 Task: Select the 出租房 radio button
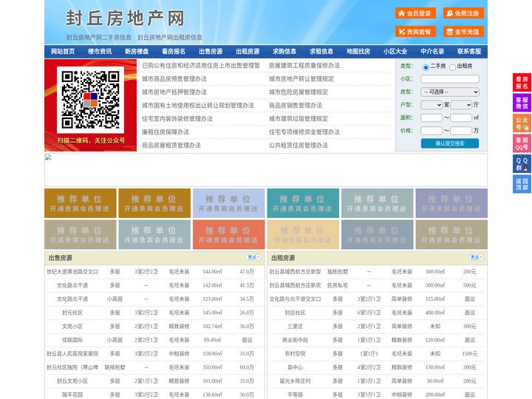tap(452, 67)
